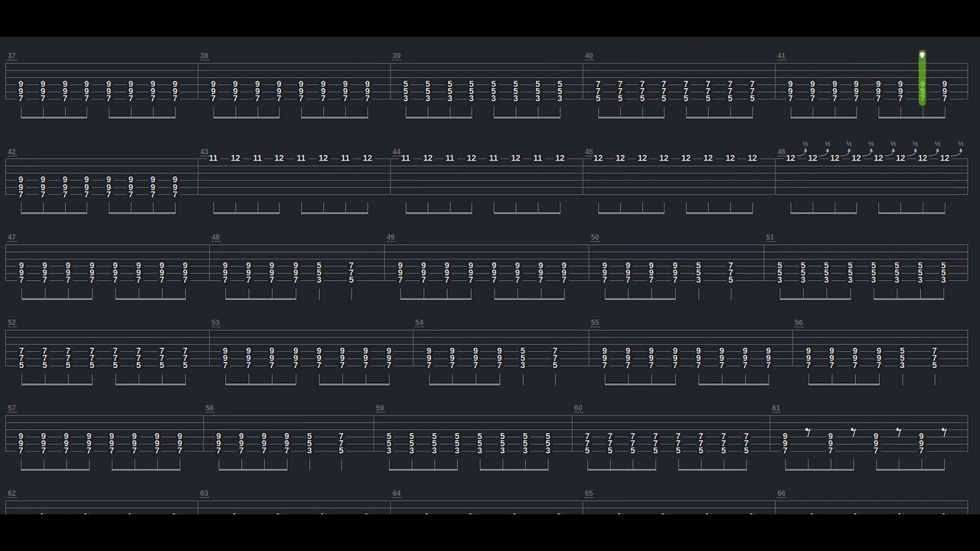This screenshot has height=551, width=980.
Task: Jump to measure number 57
Action: point(11,409)
